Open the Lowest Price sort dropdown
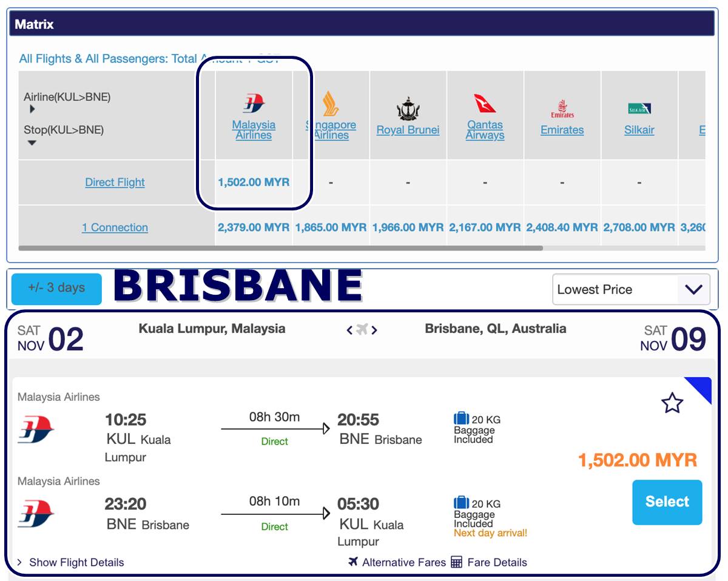Viewport: 728px width, 581px height. (x=631, y=289)
